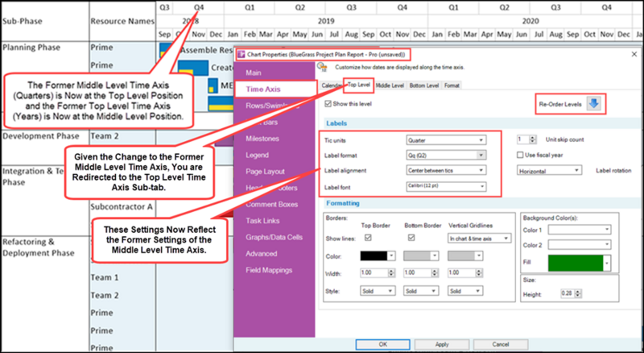This screenshot has width=644, height=353.
Task: Open the Background Color 2 picker
Action: coord(579,245)
